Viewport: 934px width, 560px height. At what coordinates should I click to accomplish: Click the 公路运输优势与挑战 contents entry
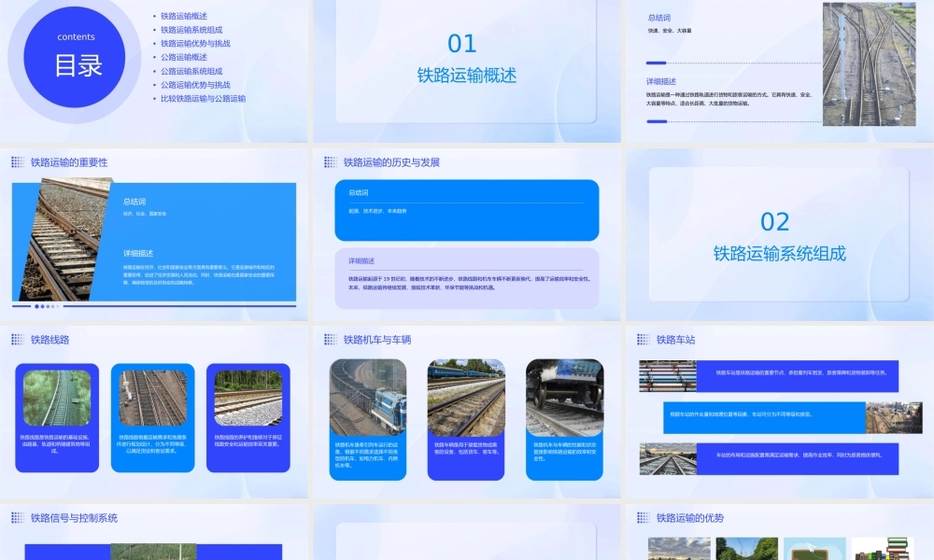click(195, 85)
